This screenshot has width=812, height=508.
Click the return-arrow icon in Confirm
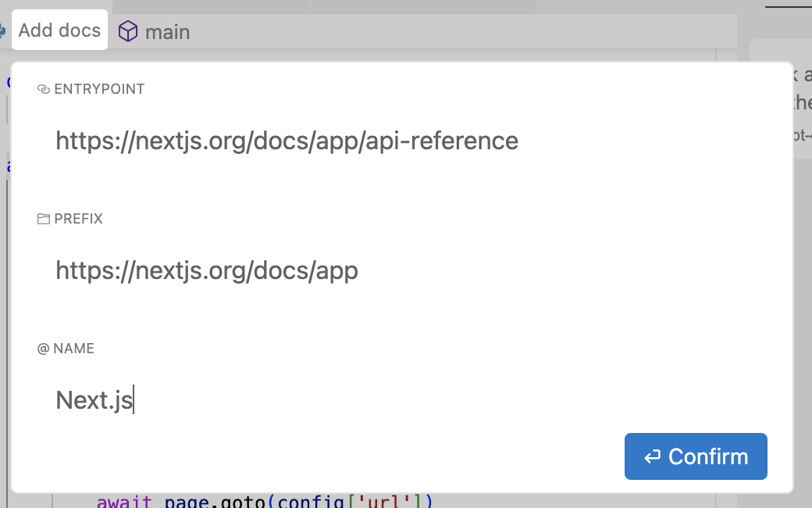652,456
